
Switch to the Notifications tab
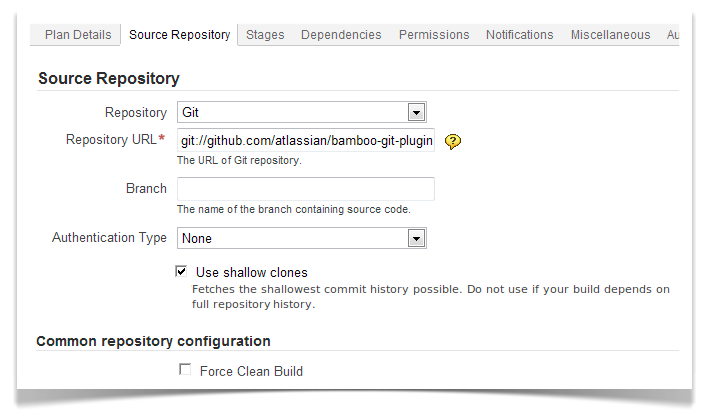click(520, 35)
